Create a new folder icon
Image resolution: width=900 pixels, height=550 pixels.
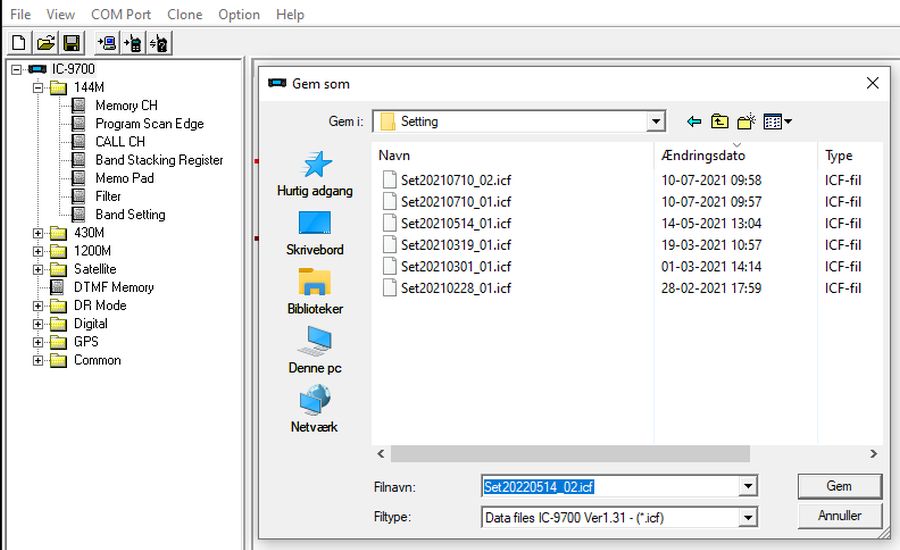pyautogui.click(x=746, y=121)
